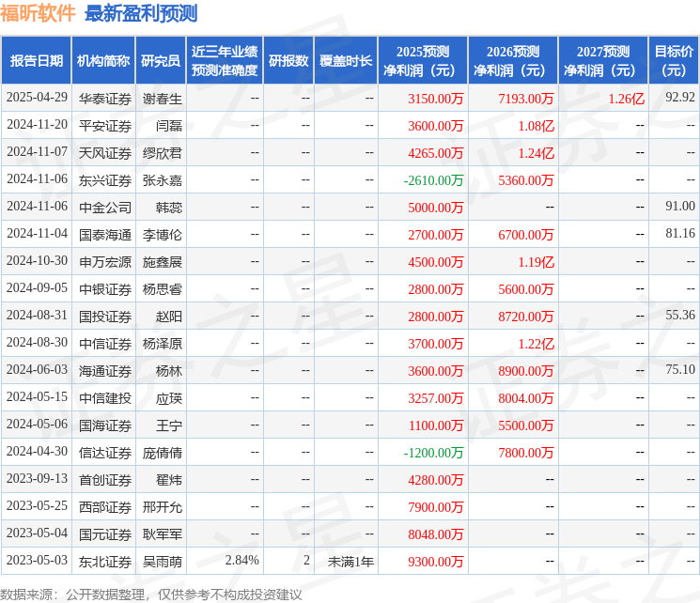Select the 东北证券 institution cell
Screen dimensions: 700x603
[x=105, y=562]
